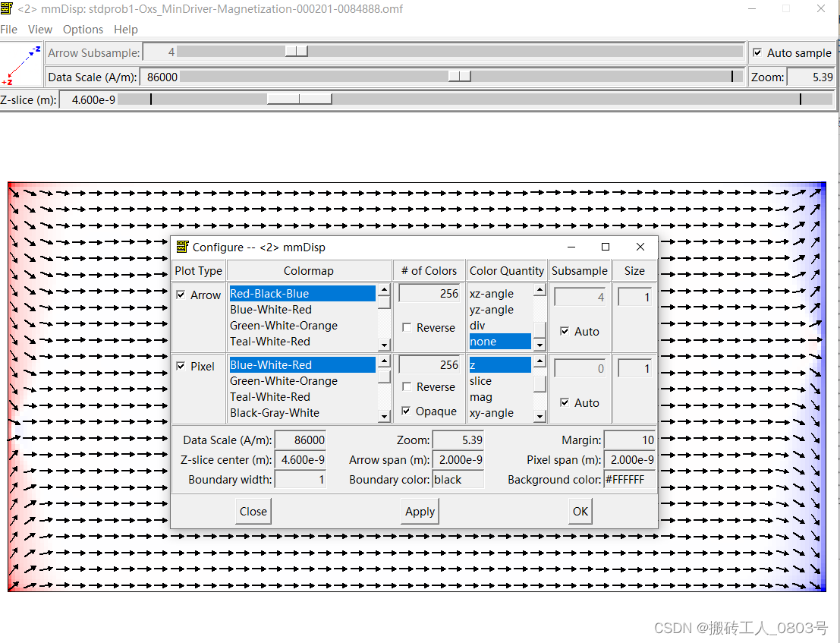Click the OK button
The height and width of the screenshot is (643, 840).
coord(580,511)
